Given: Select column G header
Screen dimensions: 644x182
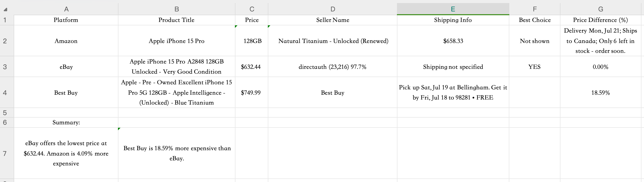Looking at the screenshot, I should coord(600,9).
